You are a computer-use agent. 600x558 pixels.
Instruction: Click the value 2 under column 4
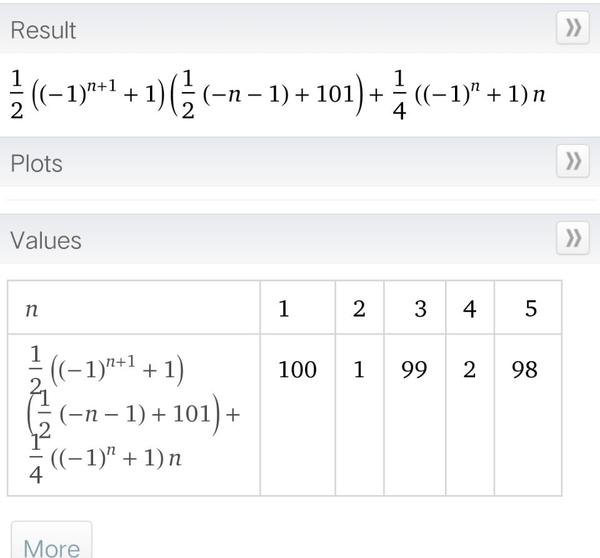470,370
